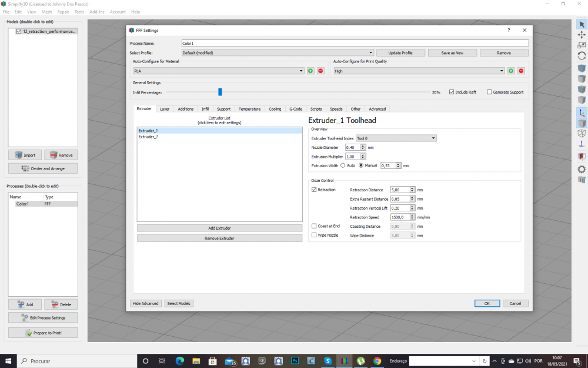588x368 pixels.
Task: Open process settings gear icon in toolbar
Action: click(582, 169)
